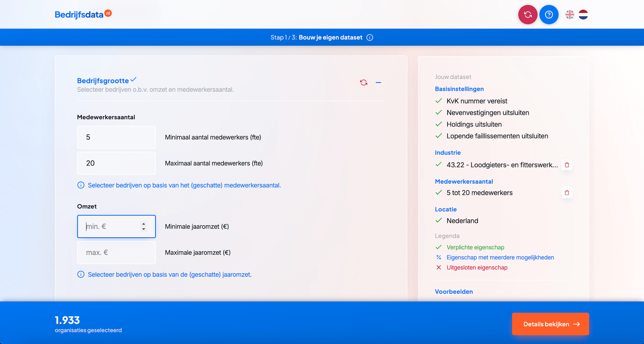This screenshot has width=644, height=344.
Task: Click KvK nummer vereist item
Action: coord(477,101)
